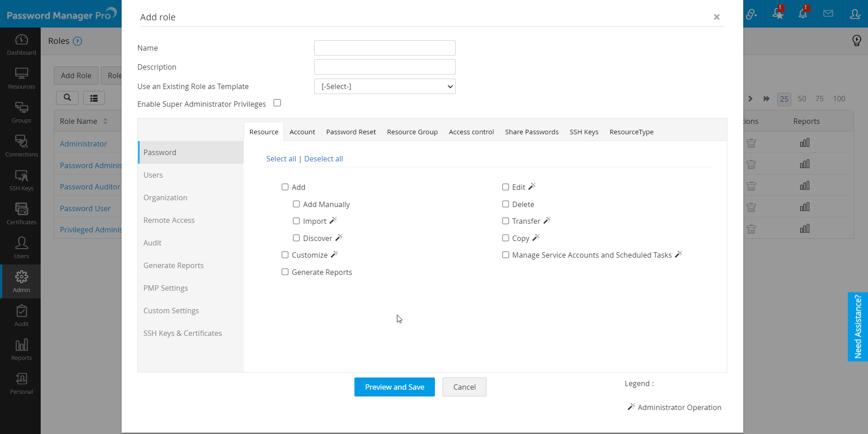
Task: Switch to the Password Reset tab
Action: [351, 132]
